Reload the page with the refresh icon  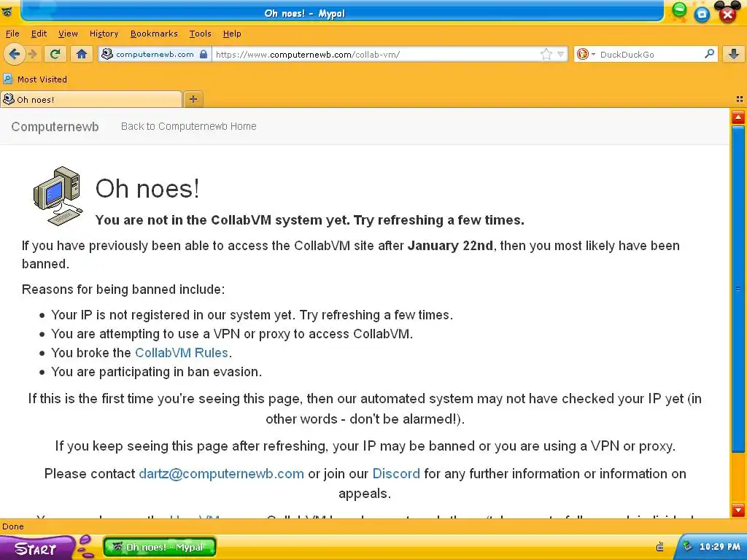55,54
